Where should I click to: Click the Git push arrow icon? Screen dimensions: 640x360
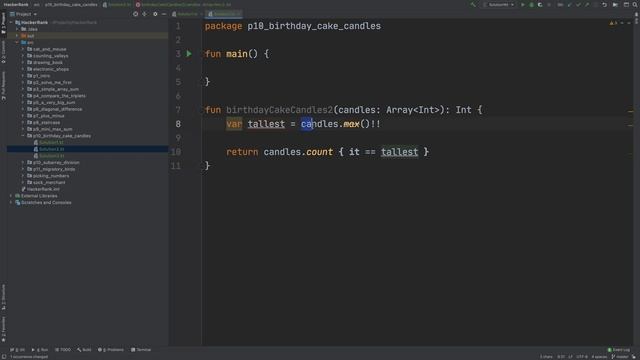click(x=587, y=4)
